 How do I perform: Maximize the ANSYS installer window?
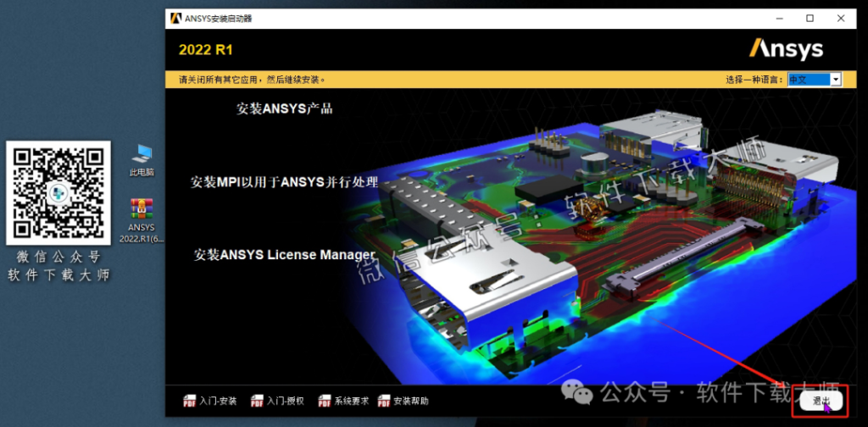[810, 19]
